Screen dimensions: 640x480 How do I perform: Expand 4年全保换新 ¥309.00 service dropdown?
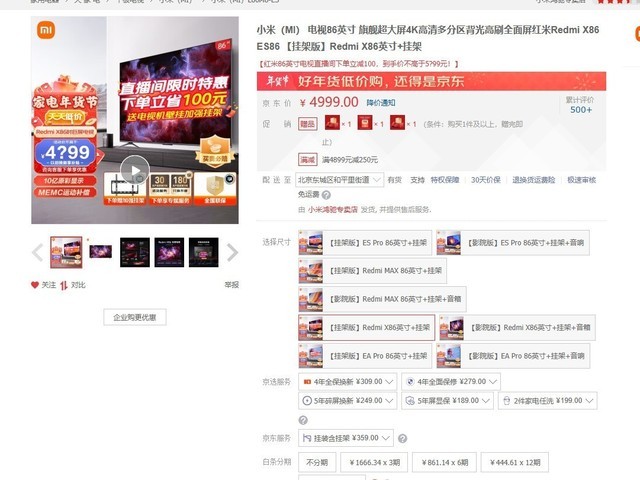[348, 382]
